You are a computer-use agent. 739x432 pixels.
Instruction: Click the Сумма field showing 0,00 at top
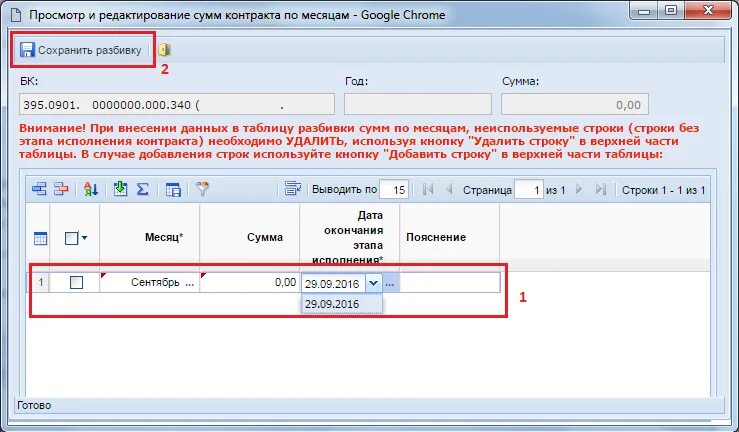575,104
